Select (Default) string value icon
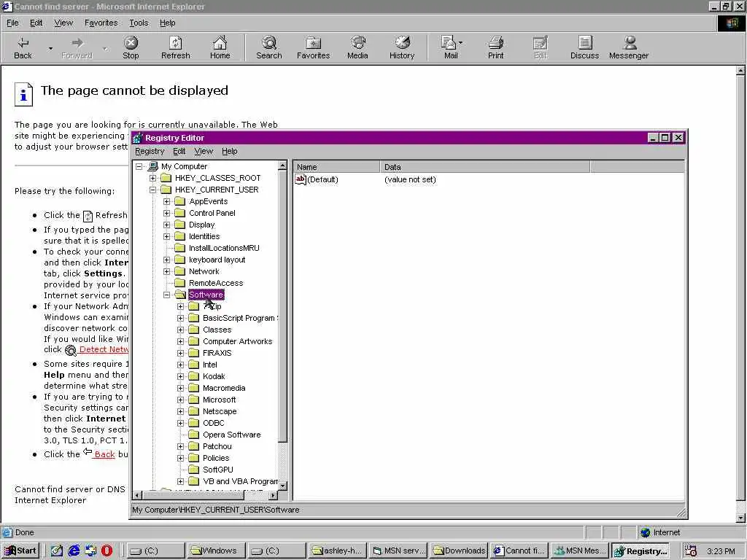Screen dimensions: 747x560 (x=300, y=179)
